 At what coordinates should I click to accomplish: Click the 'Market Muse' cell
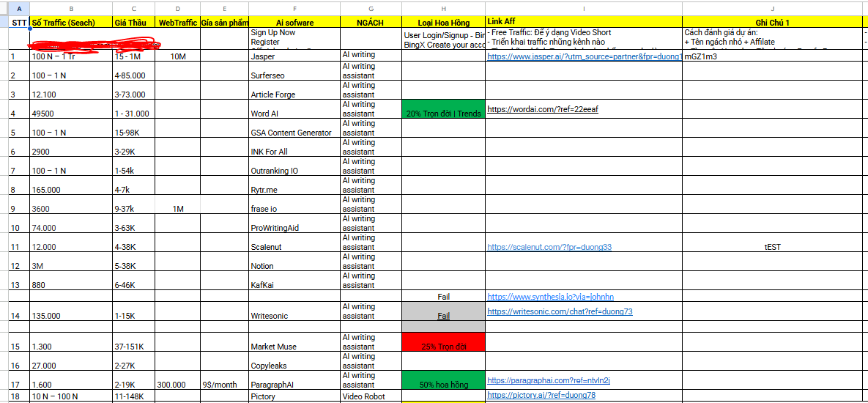[x=294, y=341]
